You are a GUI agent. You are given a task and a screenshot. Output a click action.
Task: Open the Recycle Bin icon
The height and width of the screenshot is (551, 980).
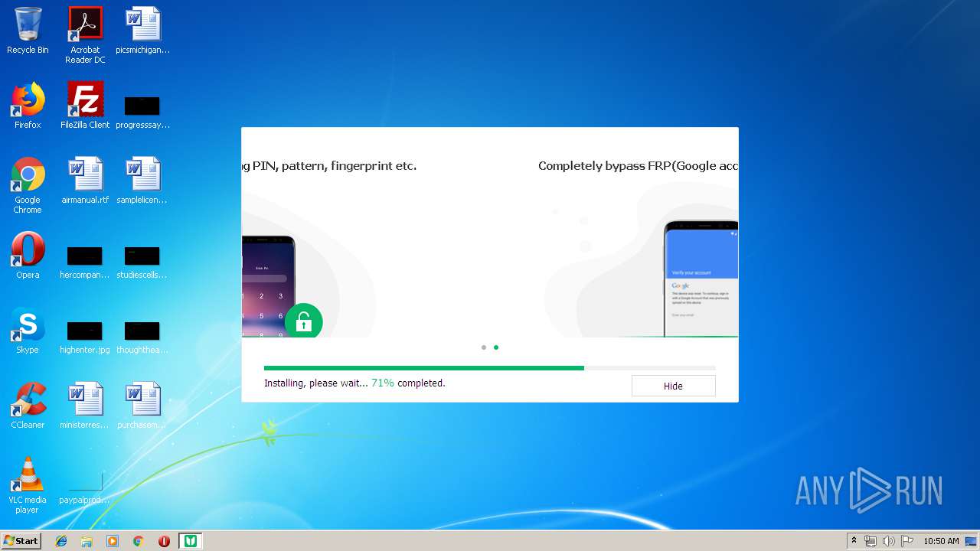(x=28, y=31)
